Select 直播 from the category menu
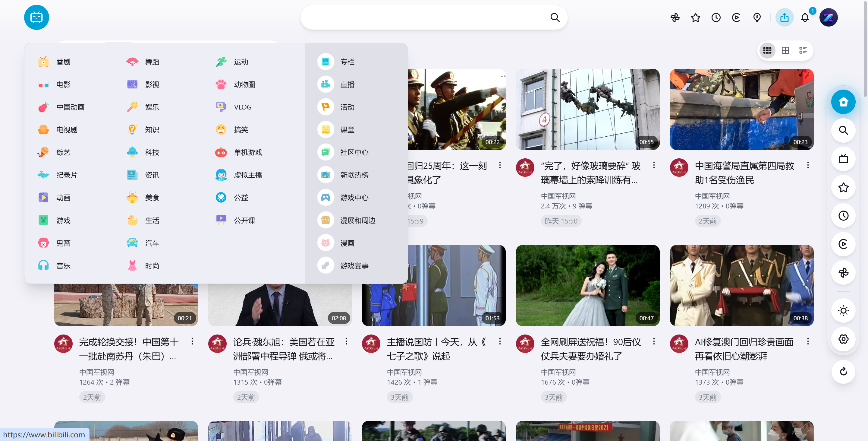 (348, 84)
